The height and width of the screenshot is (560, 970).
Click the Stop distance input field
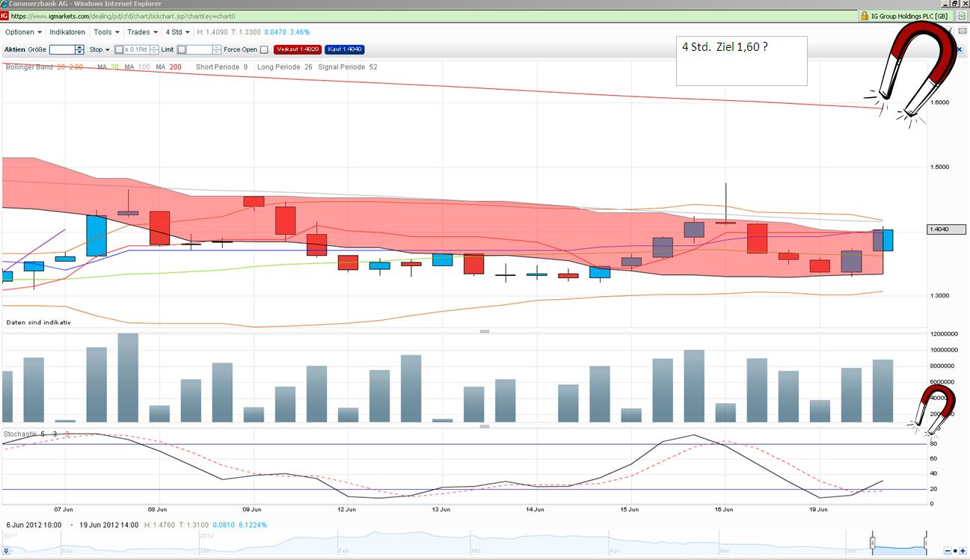(136, 49)
